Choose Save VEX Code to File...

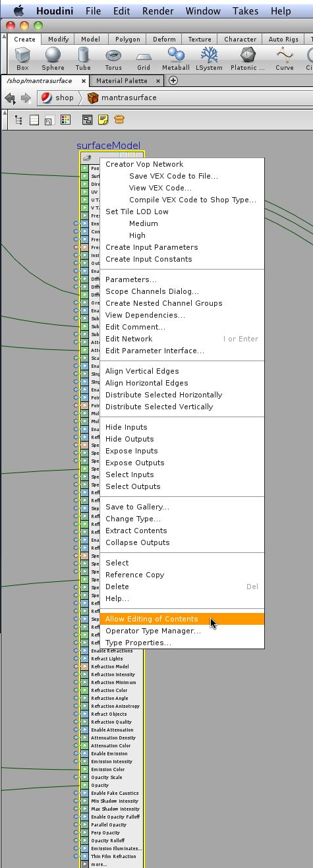182,176
